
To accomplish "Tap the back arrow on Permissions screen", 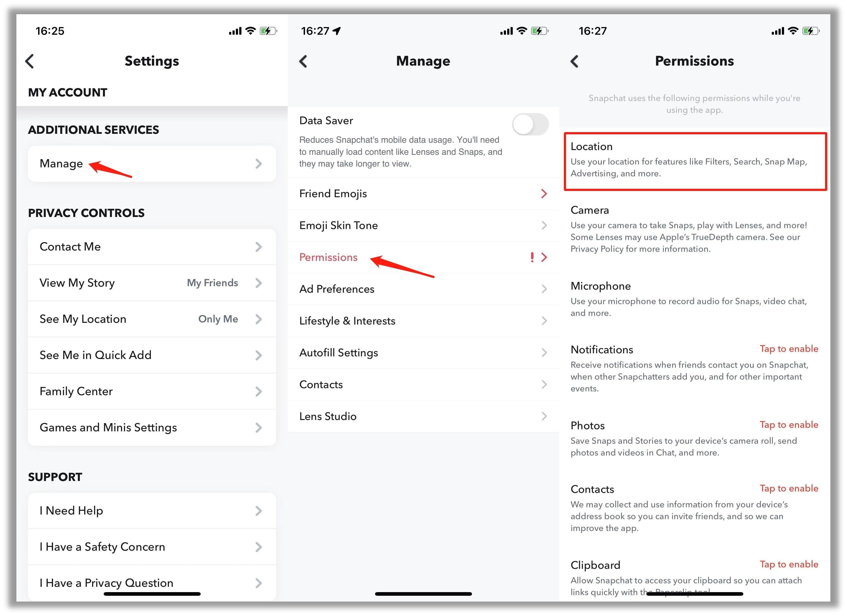I will 575,61.
